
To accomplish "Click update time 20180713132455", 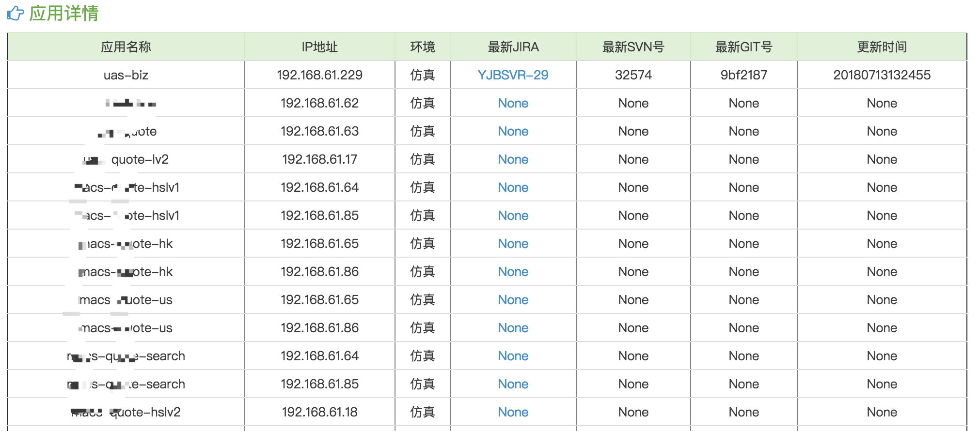I will click(x=882, y=75).
